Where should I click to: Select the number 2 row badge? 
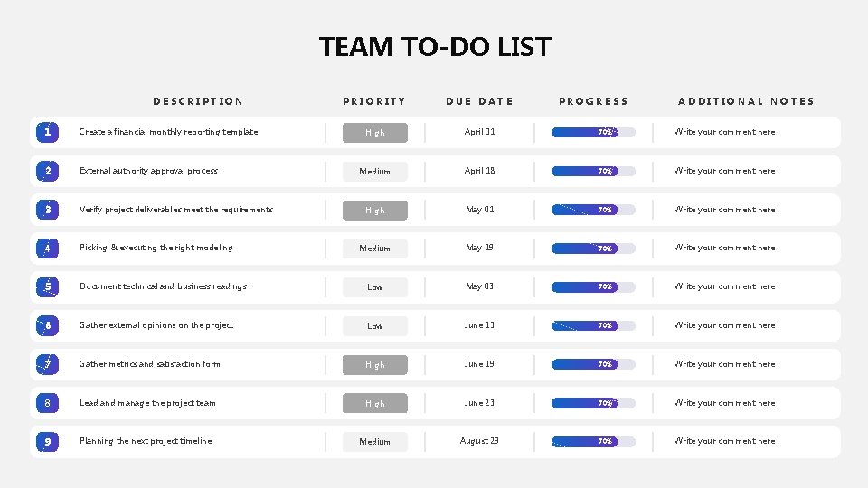(48, 171)
